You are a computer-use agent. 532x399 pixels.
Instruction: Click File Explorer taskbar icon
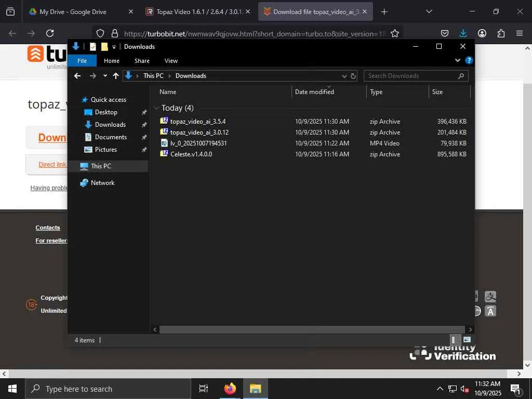256,389
